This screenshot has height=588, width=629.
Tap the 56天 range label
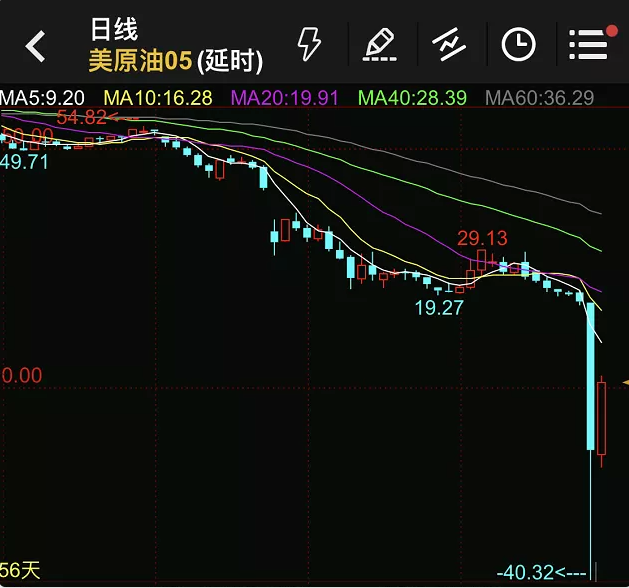(x=21, y=571)
